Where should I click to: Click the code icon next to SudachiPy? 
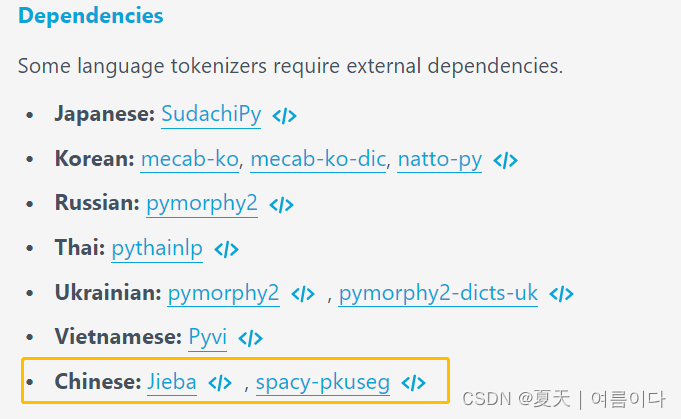point(285,115)
